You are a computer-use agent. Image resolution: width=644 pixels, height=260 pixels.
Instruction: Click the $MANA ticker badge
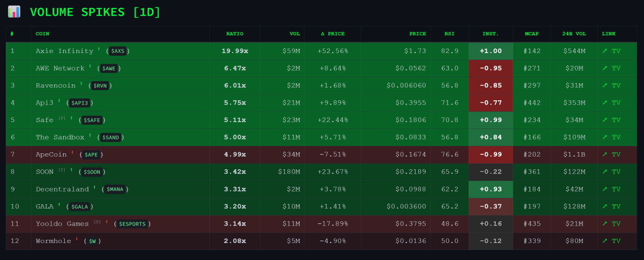114,189
